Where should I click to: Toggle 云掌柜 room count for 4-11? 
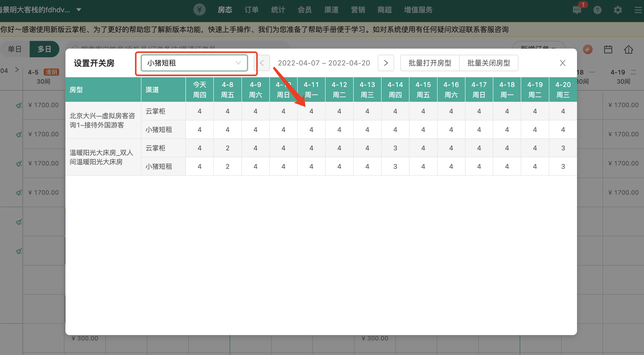tap(311, 111)
